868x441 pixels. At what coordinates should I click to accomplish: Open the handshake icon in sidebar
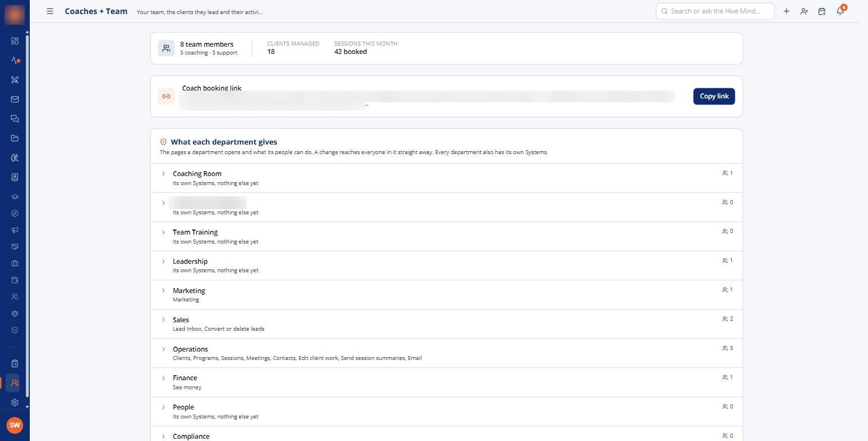coord(15,246)
